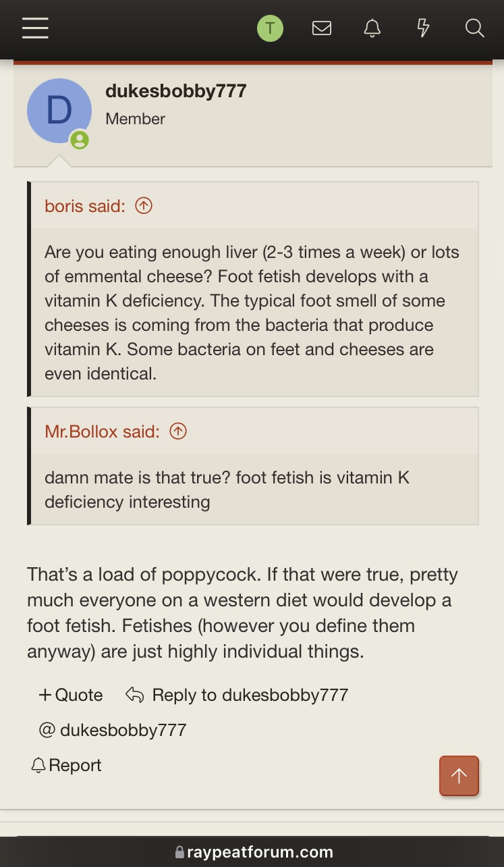Open the magnifier search icon
This screenshot has width=504, height=867.
pyautogui.click(x=474, y=28)
